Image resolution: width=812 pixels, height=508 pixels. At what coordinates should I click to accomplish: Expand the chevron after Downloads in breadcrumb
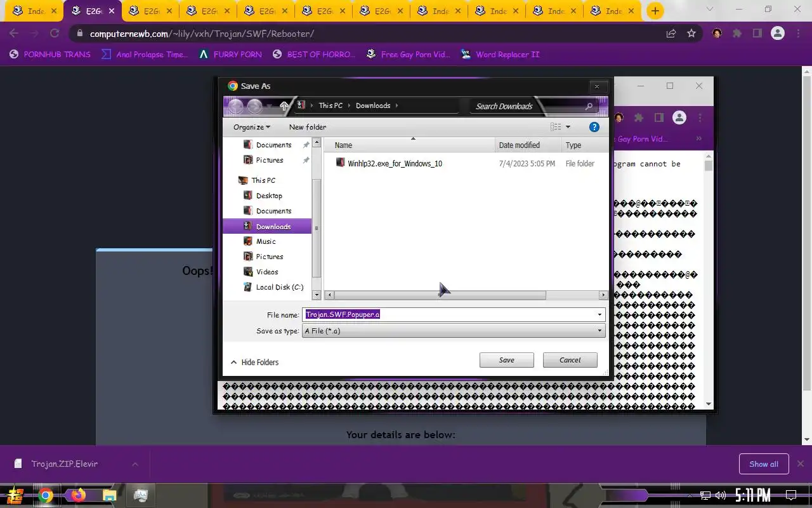397,106
